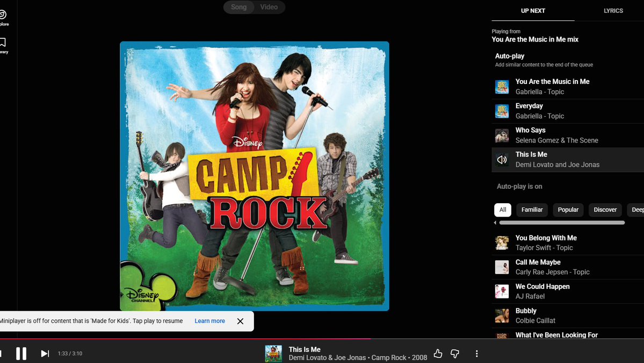Like the song with thumbs up
The image size is (644, 363).
[438, 353]
